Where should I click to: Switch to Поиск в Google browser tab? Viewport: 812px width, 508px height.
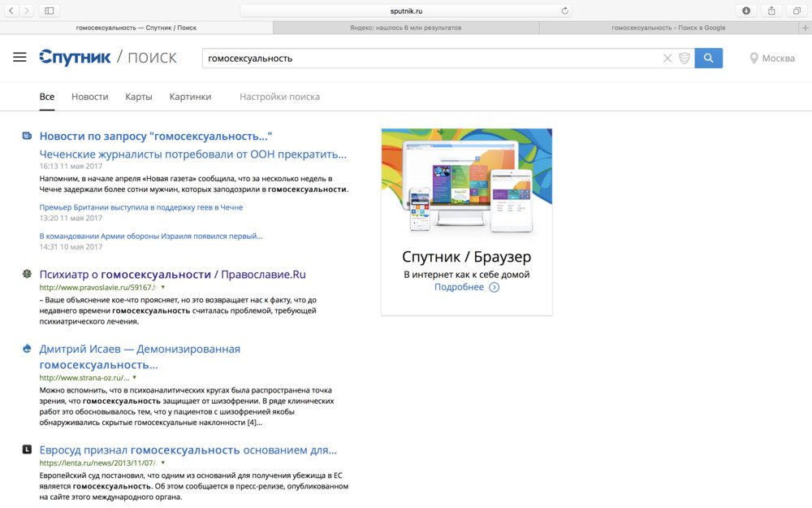click(x=668, y=28)
